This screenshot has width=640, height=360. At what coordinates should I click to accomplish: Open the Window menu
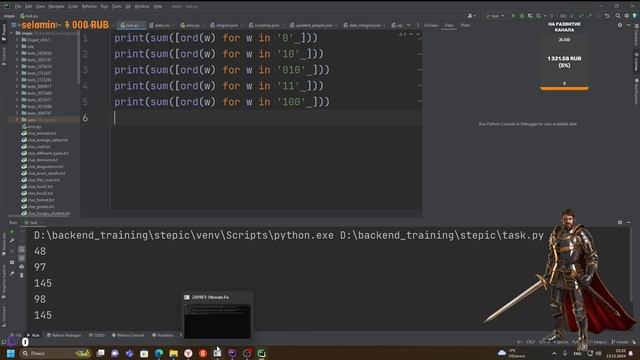[142, 7]
